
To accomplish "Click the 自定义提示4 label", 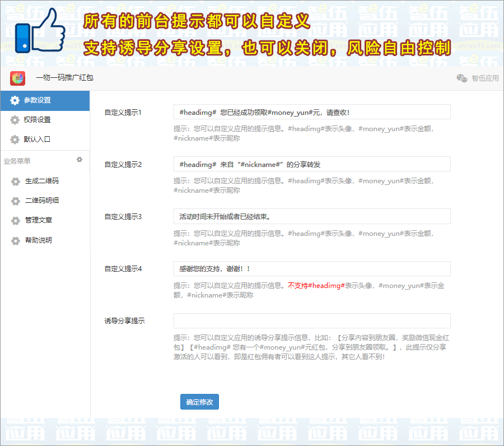I will tap(123, 269).
